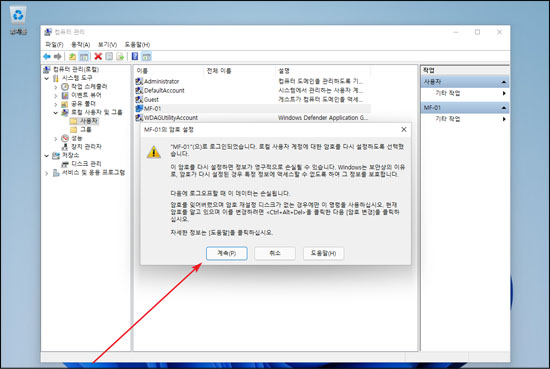Maximize the 컴퓨터 관리 window
This screenshot has width=550, height=369.
pos(477,32)
